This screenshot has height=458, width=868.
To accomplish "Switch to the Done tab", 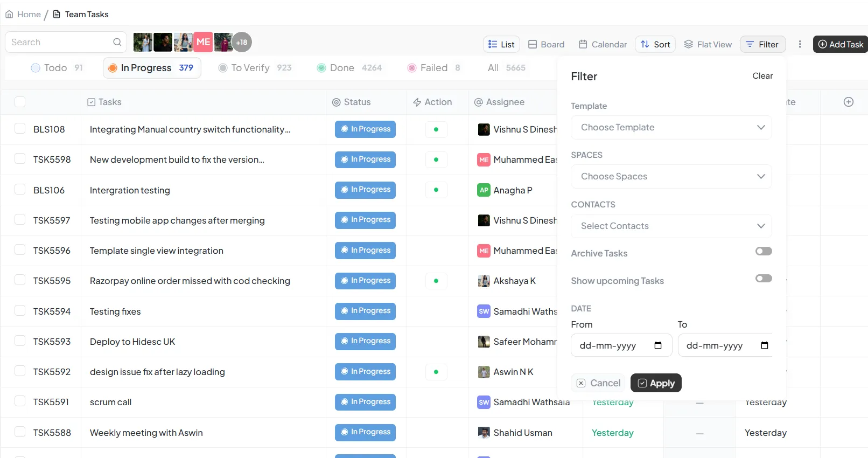I will (x=349, y=68).
